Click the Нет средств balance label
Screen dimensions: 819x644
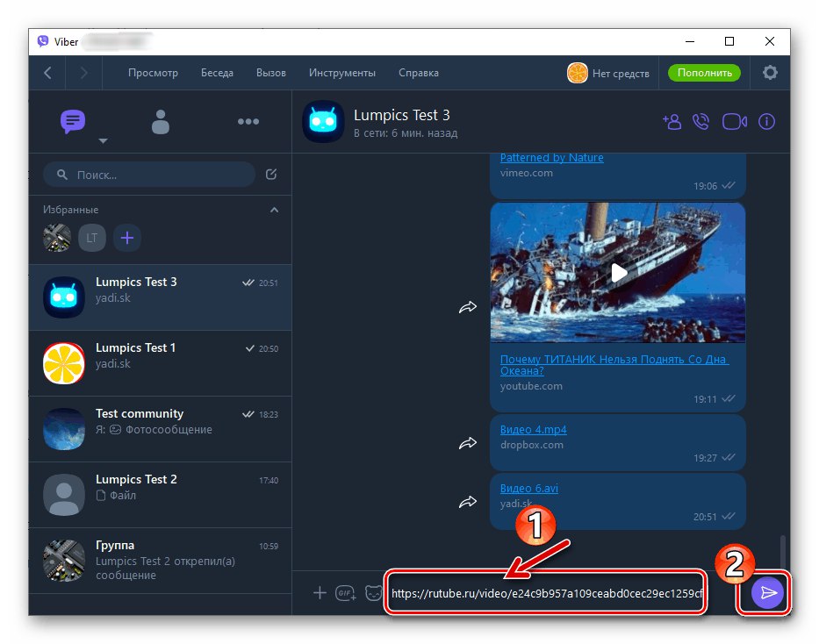coord(621,74)
